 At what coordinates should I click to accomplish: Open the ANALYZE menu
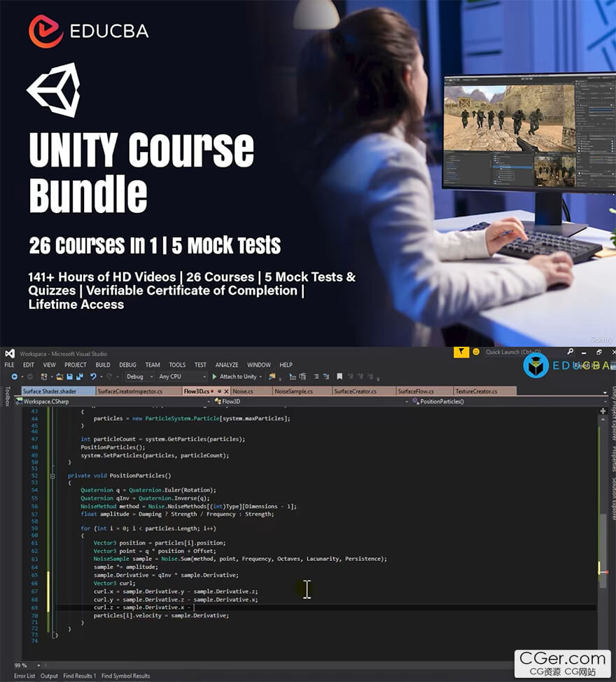point(227,365)
